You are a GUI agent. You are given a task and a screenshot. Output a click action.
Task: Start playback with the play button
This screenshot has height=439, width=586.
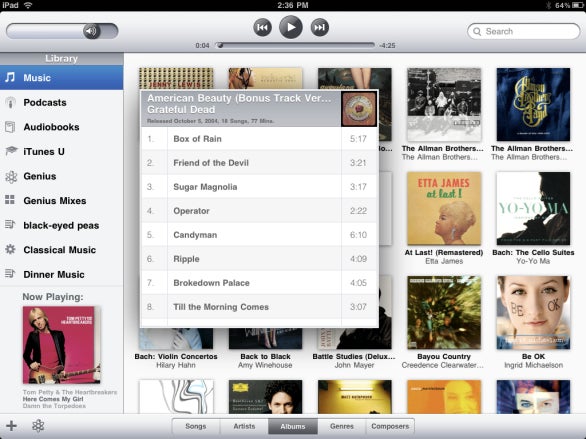[291, 27]
